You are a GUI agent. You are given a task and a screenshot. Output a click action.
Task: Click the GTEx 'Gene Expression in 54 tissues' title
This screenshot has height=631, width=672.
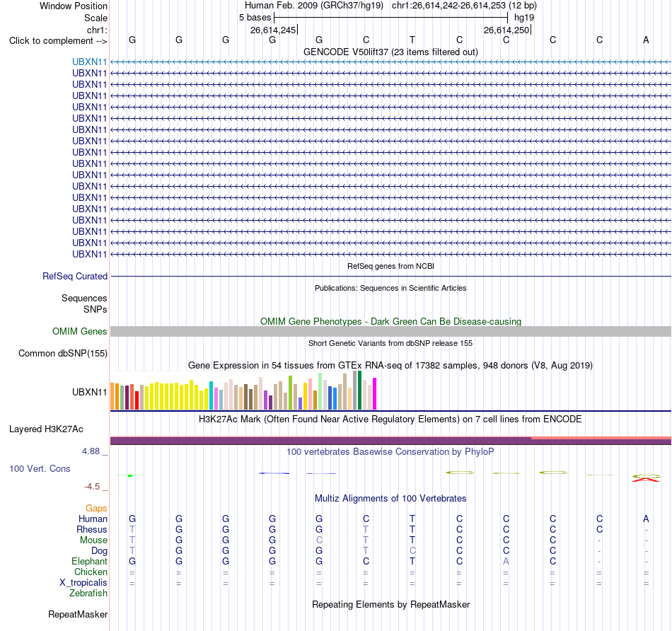[x=390, y=366]
